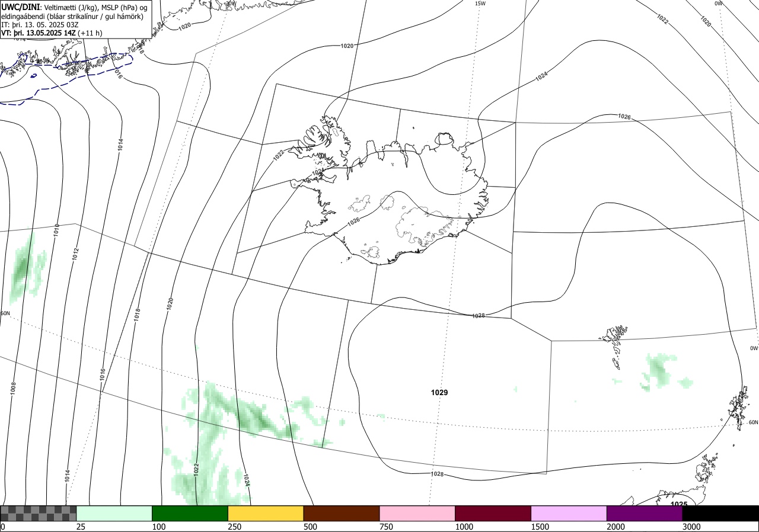Image resolution: width=759 pixels, height=532 pixels.
Task: Click the "1025" pressure label near Scotland
Action: 679,505
